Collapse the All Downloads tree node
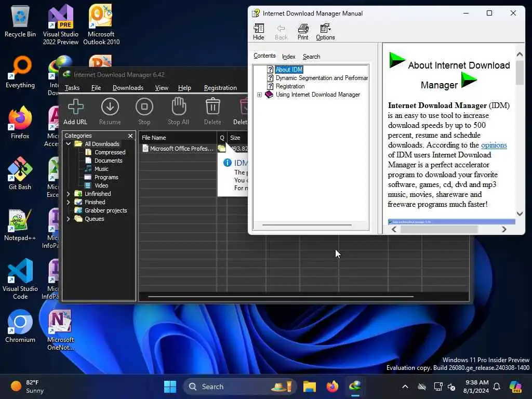Screen dimensions: 532x399 click(x=68, y=144)
